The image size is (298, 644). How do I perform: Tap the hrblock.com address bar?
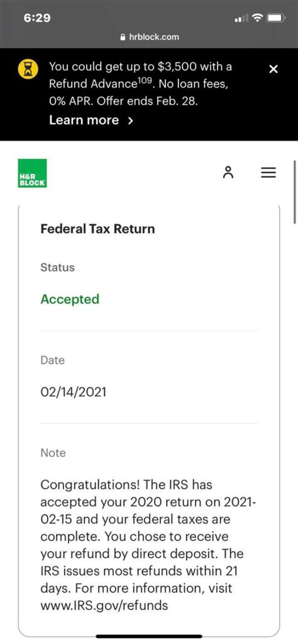149,37
